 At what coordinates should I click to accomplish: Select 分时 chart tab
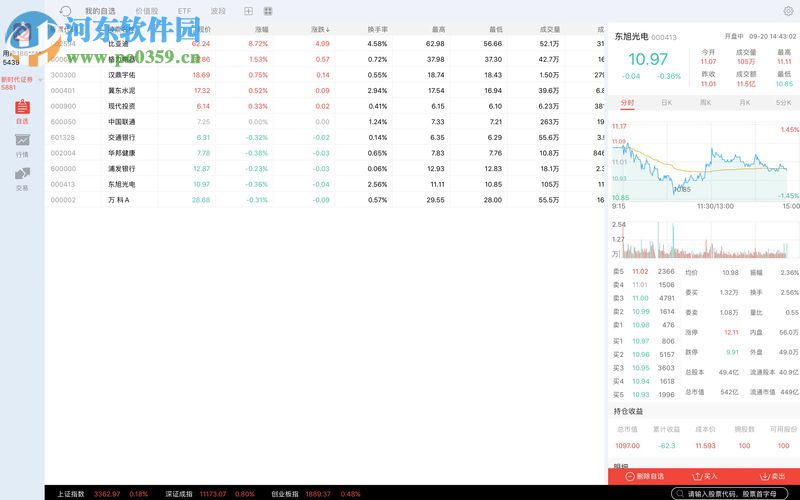point(627,103)
